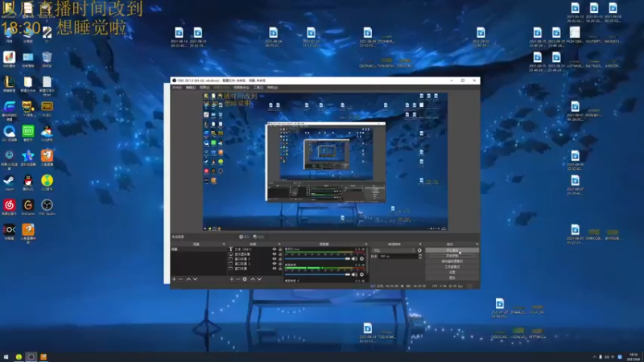Show hidden icons chevron in system tray

594,357
